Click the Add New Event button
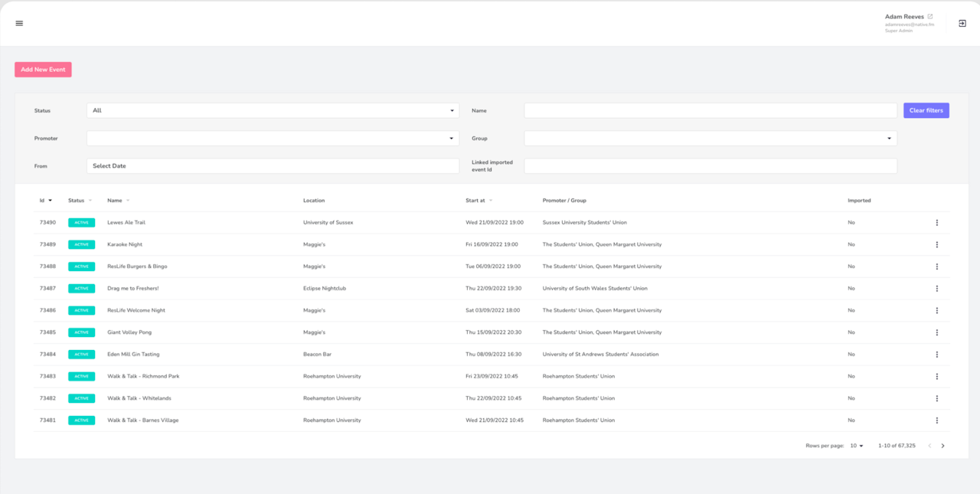The width and height of the screenshot is (980, 494). [x=43, y=70]
